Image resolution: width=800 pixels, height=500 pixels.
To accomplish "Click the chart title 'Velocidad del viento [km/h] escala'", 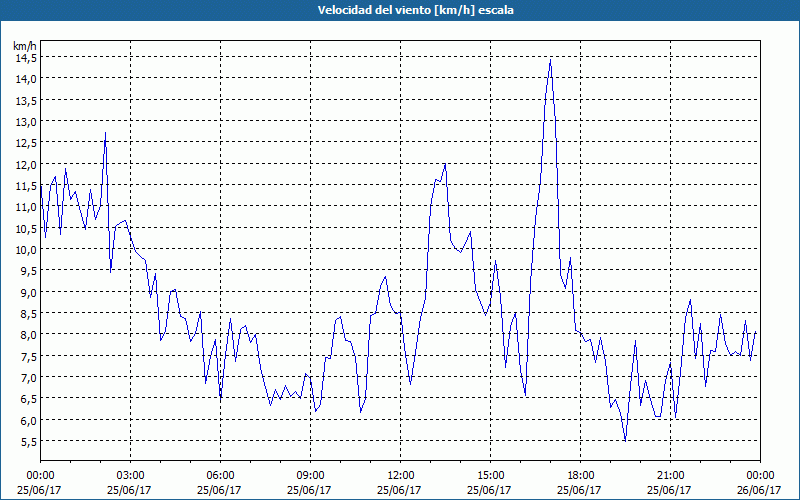I will click(415, 10).
